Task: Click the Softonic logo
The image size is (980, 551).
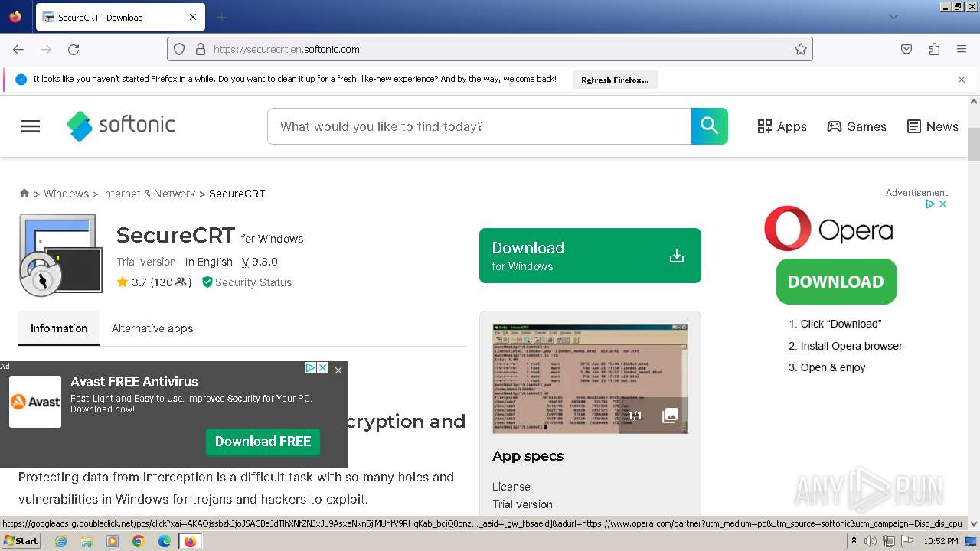Action: click(121, 126)
